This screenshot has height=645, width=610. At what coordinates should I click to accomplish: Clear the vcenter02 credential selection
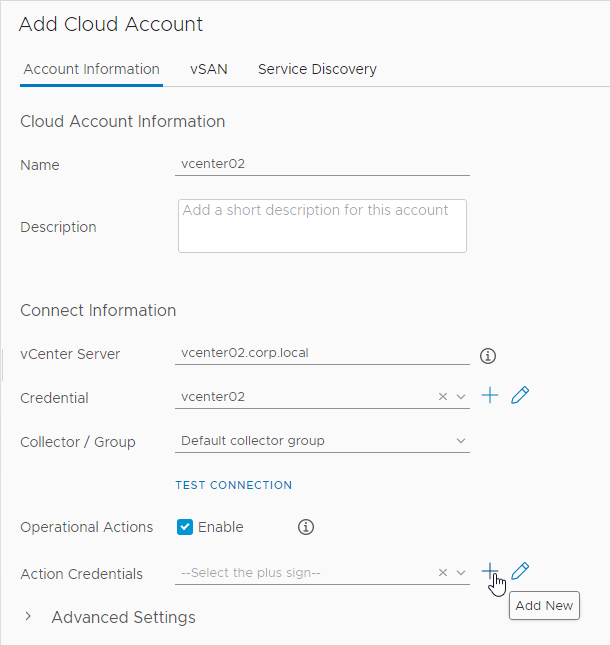click(443, 397)
